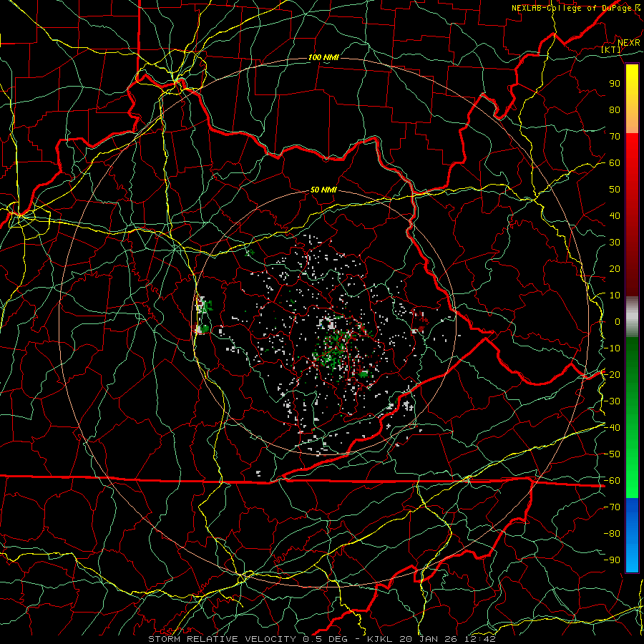
Task: Click the 0 value on velocity scale
Action: point(618,321)
